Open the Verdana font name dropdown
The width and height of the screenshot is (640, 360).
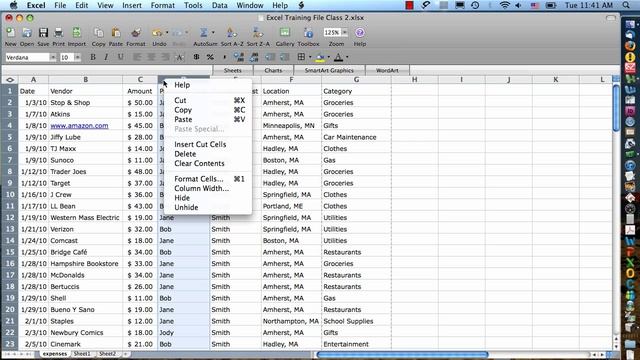pos(53,57)
